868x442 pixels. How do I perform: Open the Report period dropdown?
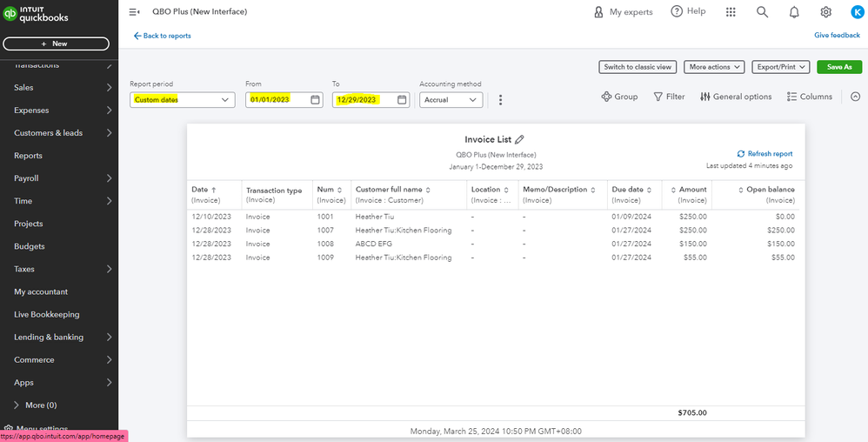click(x=183, y=100)
